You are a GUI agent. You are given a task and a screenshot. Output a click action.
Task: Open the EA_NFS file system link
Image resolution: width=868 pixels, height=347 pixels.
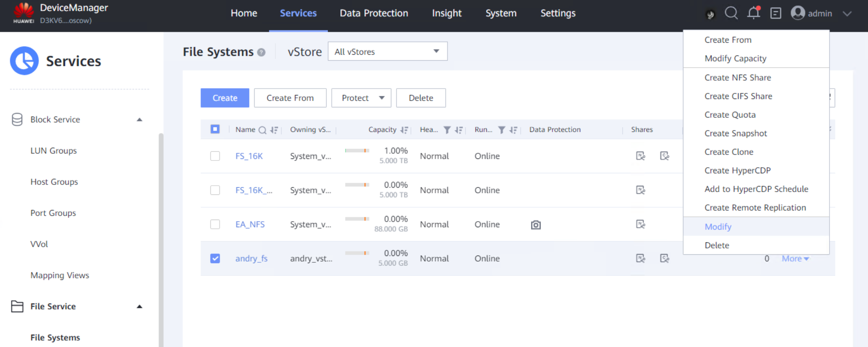tap(250, 224)
